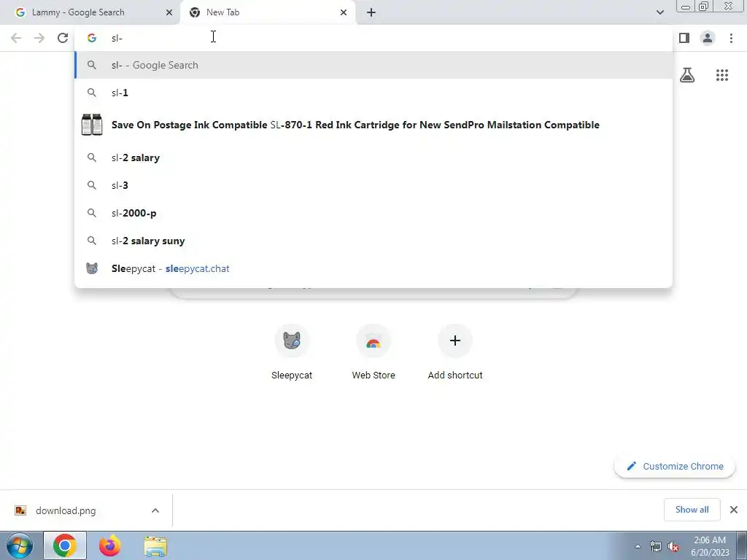This screenshot has height=560, width=747.
Task: Select the New Tab tab
Action: point(267,12)
